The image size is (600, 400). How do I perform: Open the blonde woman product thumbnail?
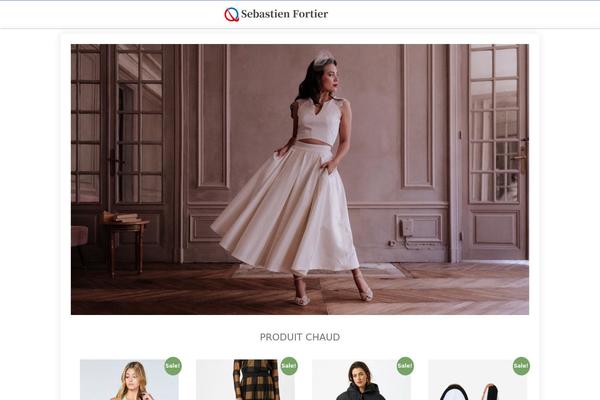click(x=129, y=379)
